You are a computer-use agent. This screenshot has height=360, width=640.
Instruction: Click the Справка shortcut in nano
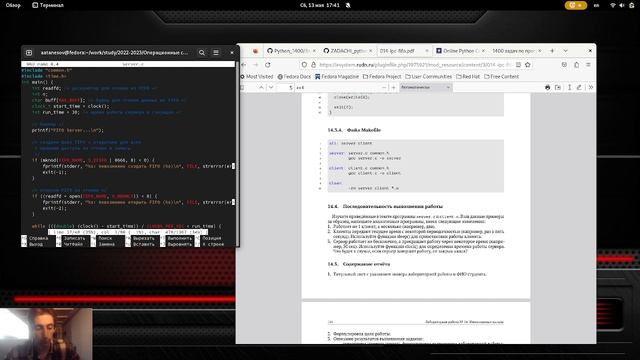35,238
